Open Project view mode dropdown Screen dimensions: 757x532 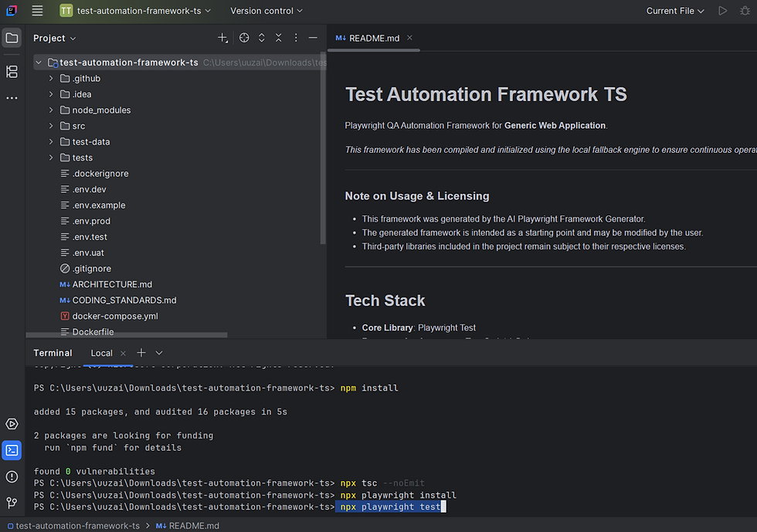click(x=55, y=38)
